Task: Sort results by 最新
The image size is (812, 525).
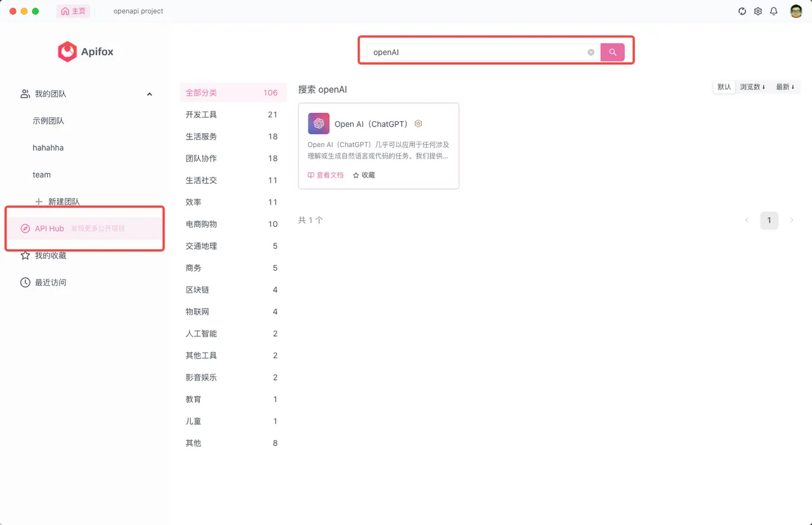Action: 785,87
